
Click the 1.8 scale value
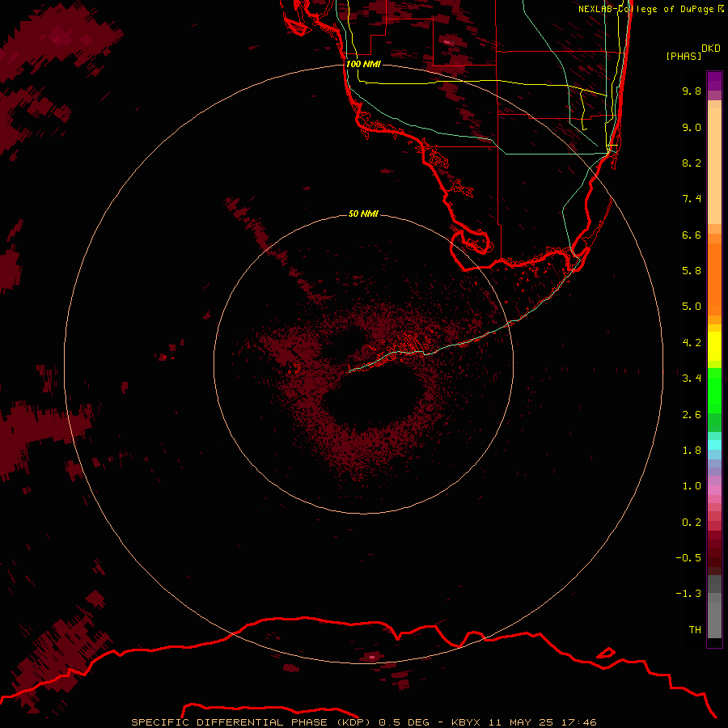692,451
